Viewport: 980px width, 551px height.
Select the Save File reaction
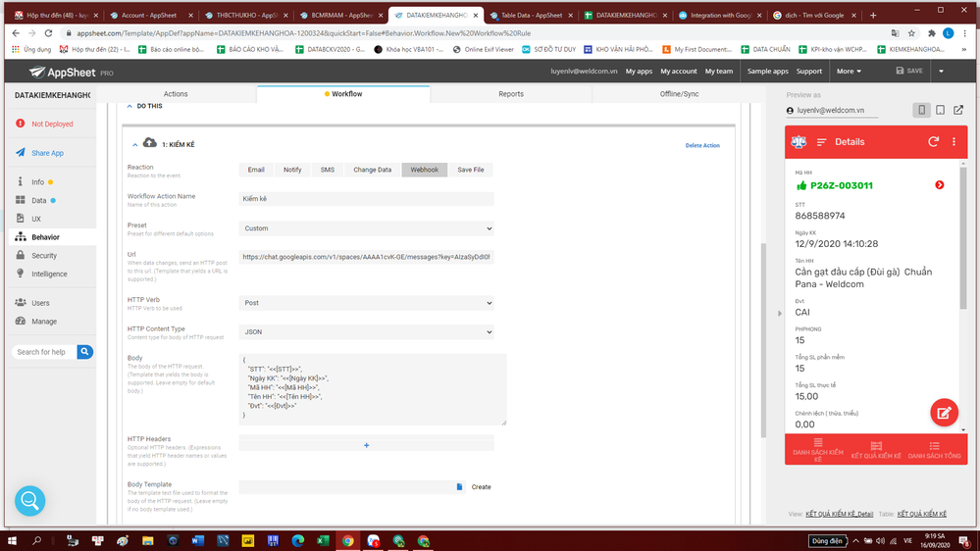(471, 170)
